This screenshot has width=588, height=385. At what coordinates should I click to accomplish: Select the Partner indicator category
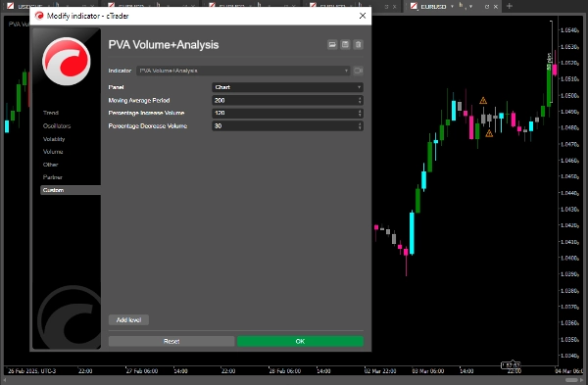pyautogui.click(x=53, y=177)
